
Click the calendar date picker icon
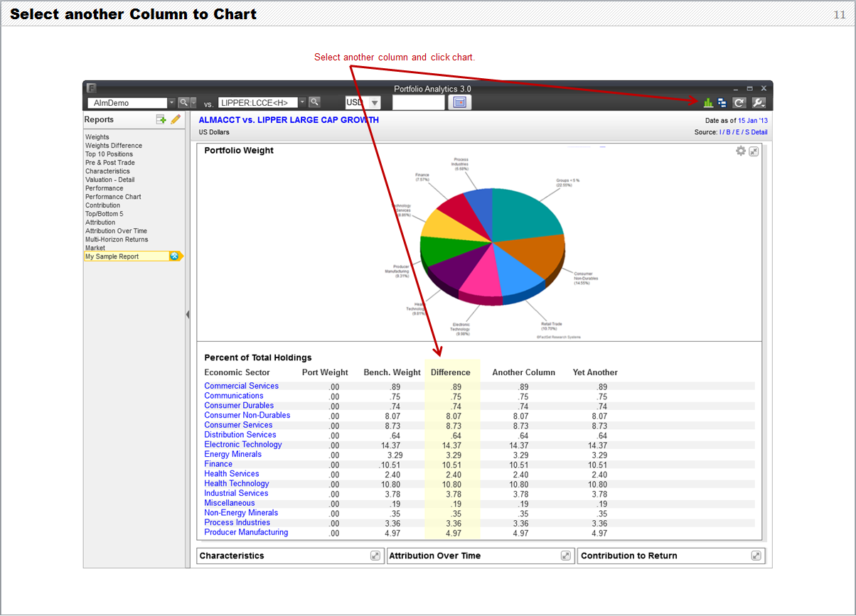point(460,102)
